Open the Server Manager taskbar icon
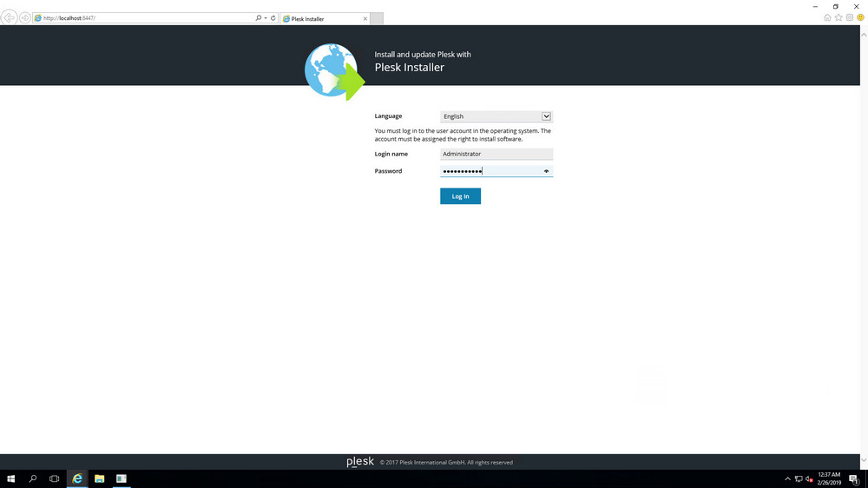868x488 pixels. click(x=122, y=478)
